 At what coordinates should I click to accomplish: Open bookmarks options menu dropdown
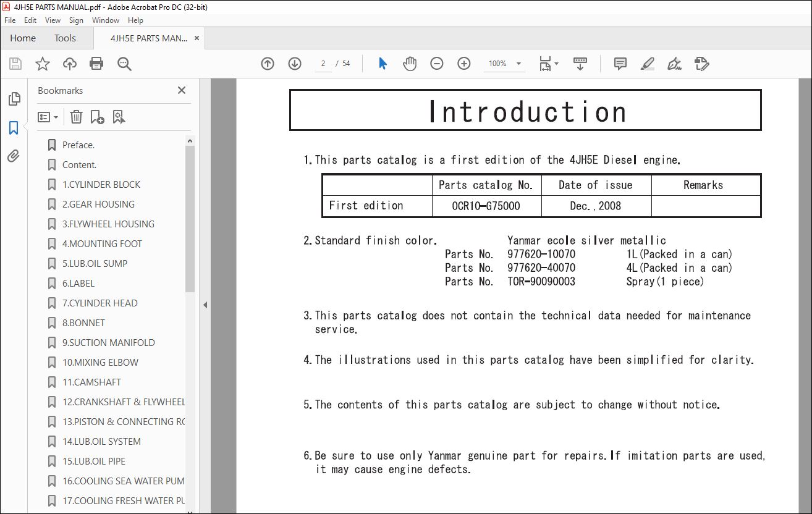point(48,117)
